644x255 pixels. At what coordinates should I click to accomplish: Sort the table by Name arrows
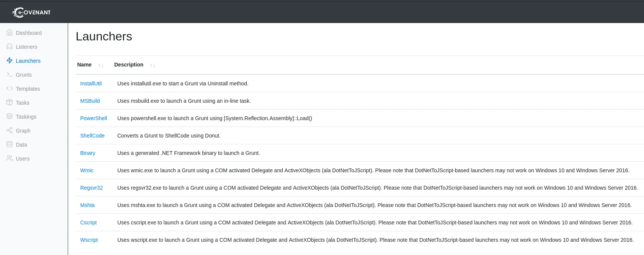tap(101, 65)
